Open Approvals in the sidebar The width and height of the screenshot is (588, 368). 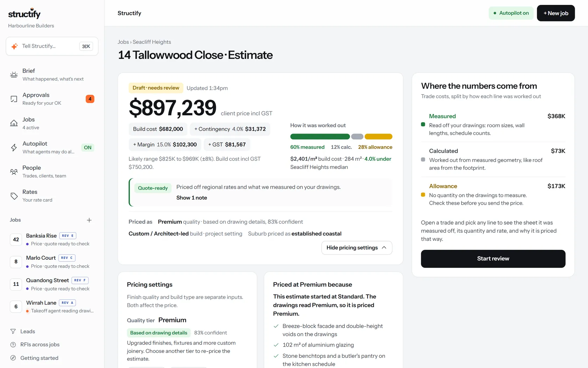tap(52, 99)
